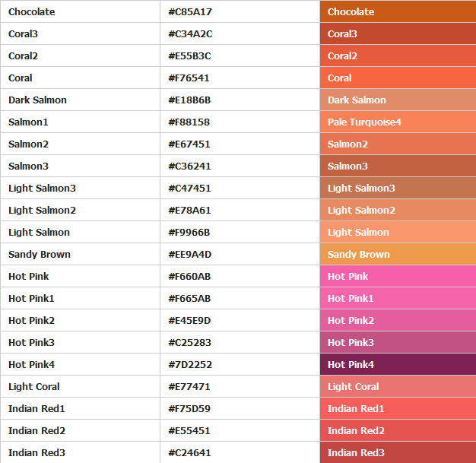This screenshot has height=463, width=476.
Task: Click hex code #E55B3C for Coral2
Action: coord(189,56)
